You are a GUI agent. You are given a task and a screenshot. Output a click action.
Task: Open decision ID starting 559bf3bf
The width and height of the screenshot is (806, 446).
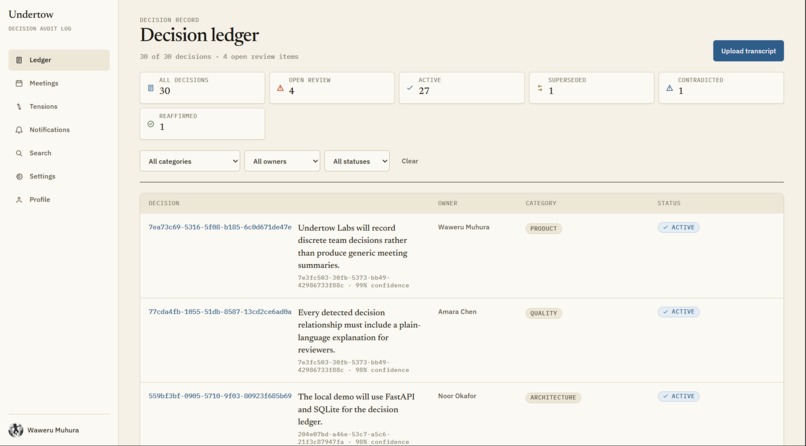click(x=220, y=396)
